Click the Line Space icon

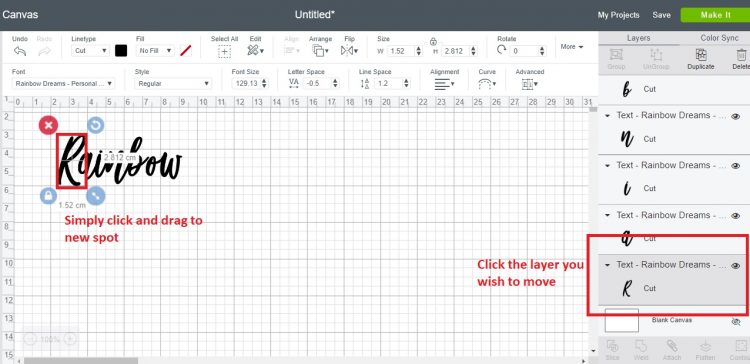(x=365, y=83)
